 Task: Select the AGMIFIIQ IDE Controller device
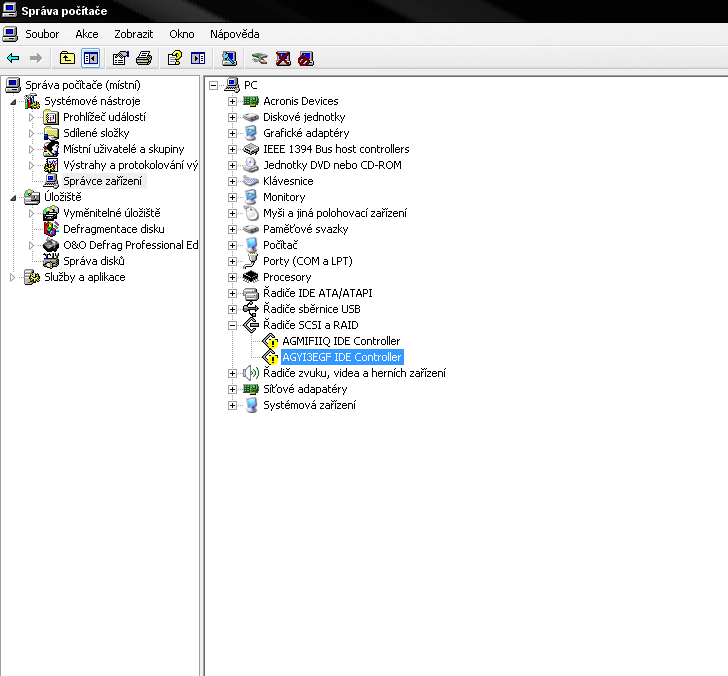tap(340, 341)
